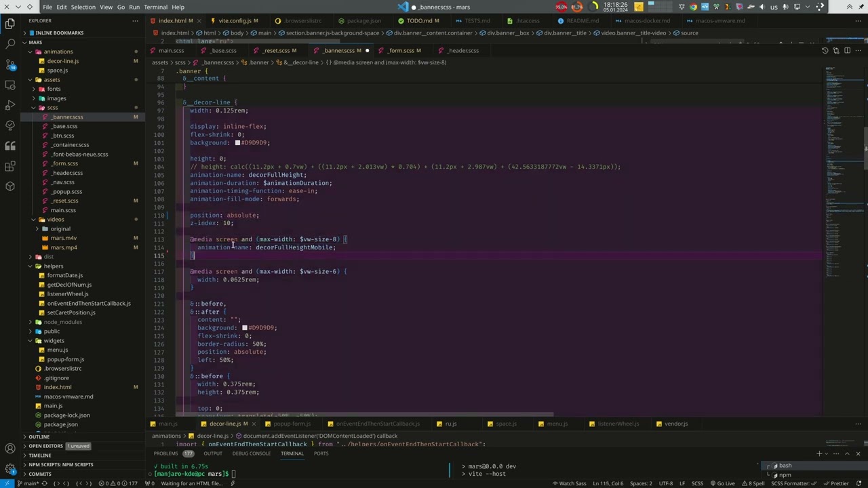868x488 pixels.
Task: Switch to the _header.scss editor tab
Action: (x=462, y=50)
